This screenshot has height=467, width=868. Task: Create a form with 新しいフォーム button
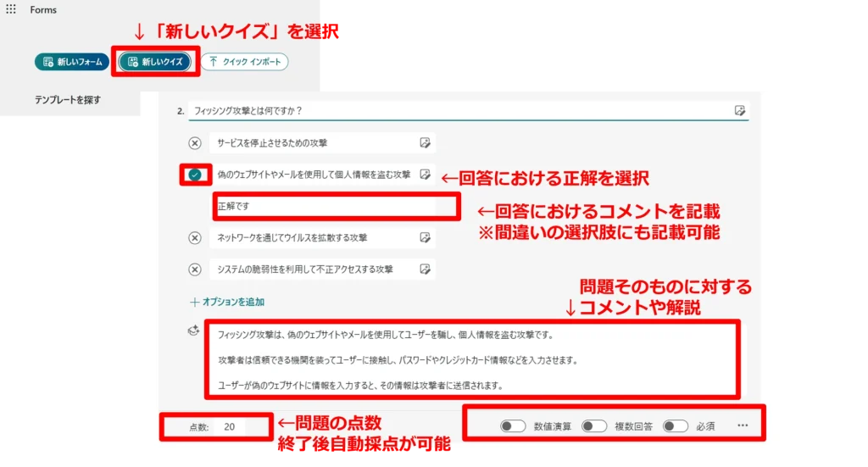tap(72, 62)
